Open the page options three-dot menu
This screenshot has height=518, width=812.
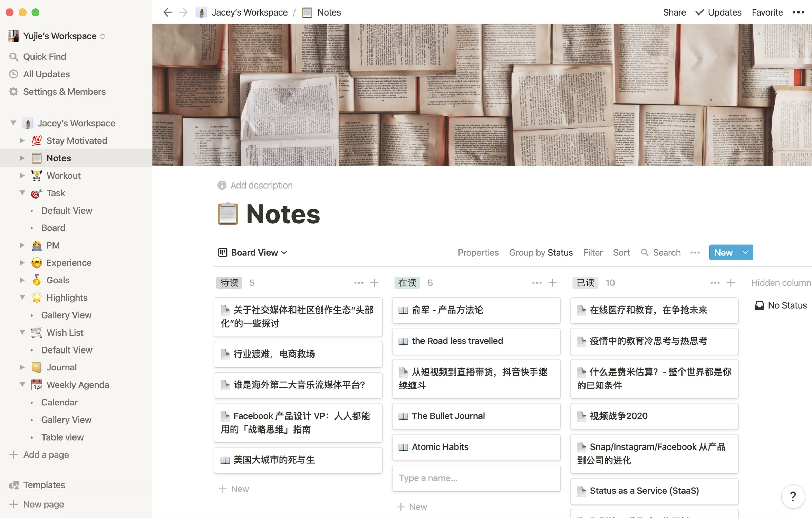click(x=798, y=12)
